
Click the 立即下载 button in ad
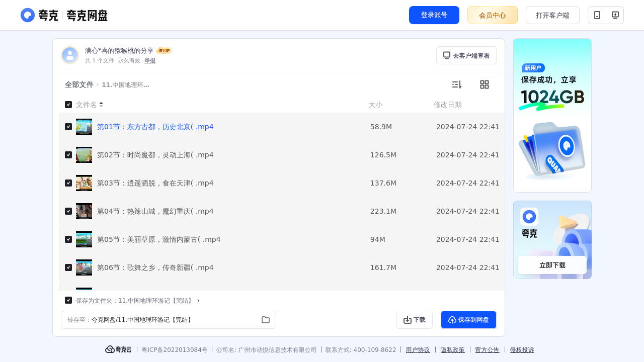pyautogui.click(x=552, y=265)
